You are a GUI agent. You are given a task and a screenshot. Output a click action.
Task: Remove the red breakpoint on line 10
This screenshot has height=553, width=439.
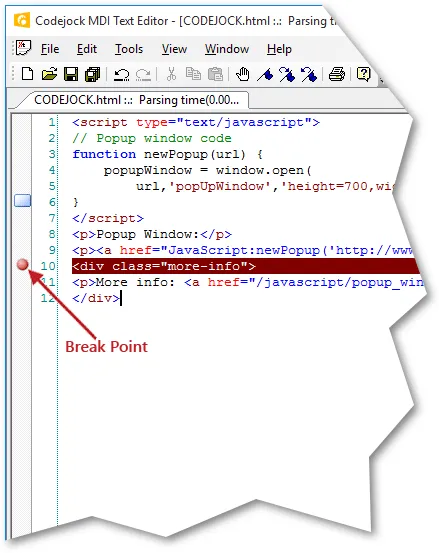tap(23, 265)
